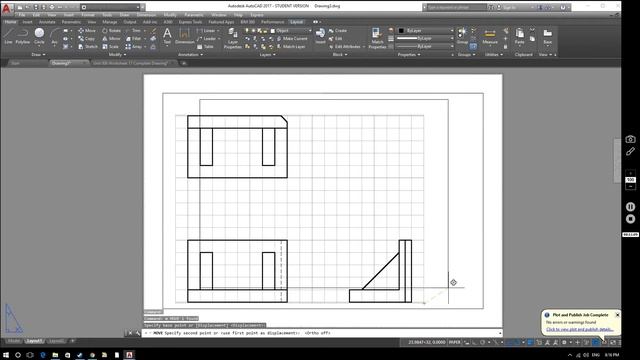Choose the Array tool
This screenshot has width=640, height=360.
point(133,47)
